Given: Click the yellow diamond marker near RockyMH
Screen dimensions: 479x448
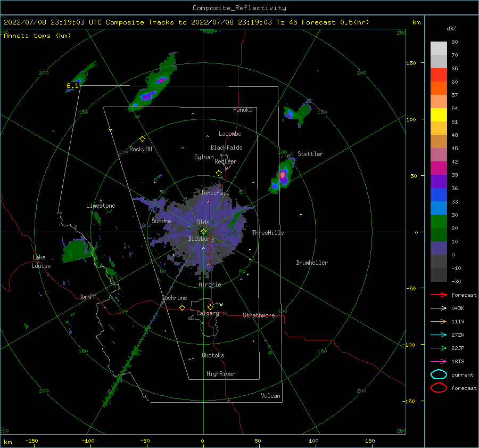Looking at the screenshot, I should click(x=142, y=139).
